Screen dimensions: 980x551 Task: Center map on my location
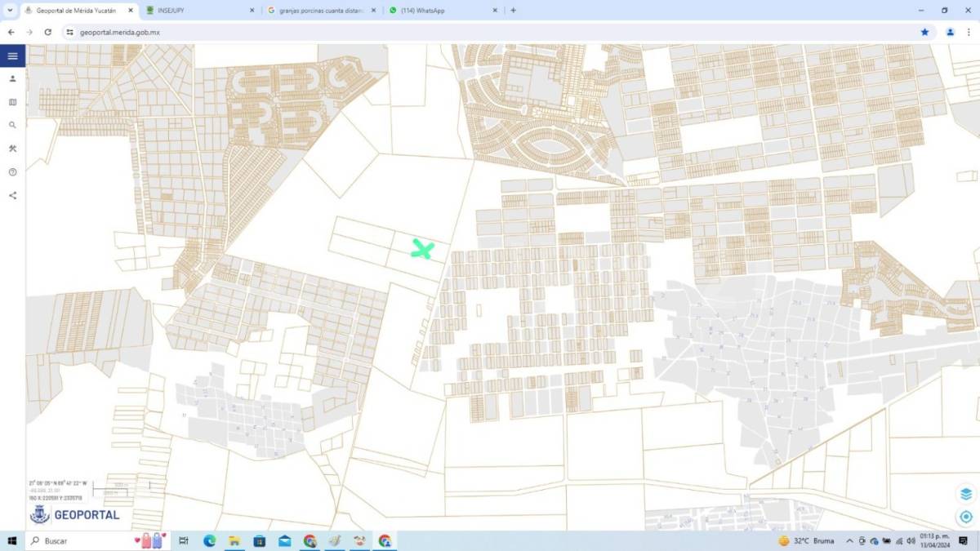(x=966, y=517)
